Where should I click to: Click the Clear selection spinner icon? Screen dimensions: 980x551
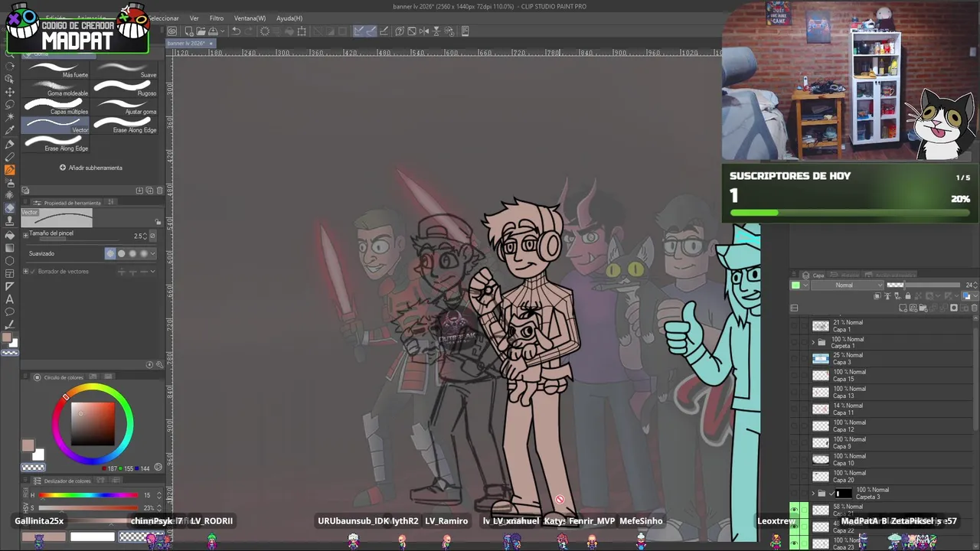[265, 31]
